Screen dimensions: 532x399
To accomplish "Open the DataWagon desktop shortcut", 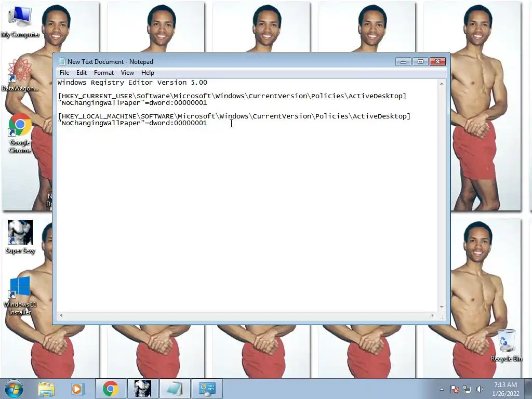I will pyautogui.click(x=20, y=75).
